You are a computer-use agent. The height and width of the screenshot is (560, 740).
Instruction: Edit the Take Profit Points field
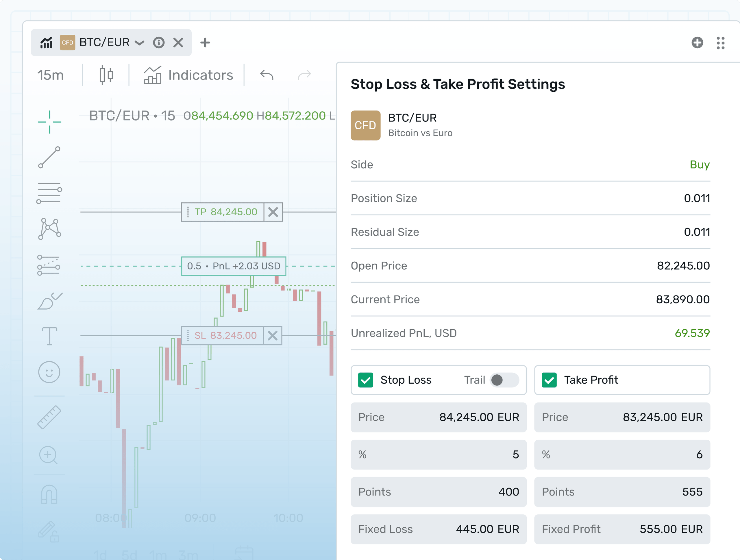tap(622, 492)
